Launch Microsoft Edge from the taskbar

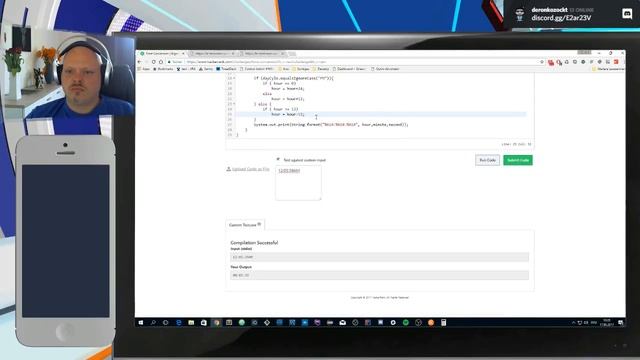point(179,322)
